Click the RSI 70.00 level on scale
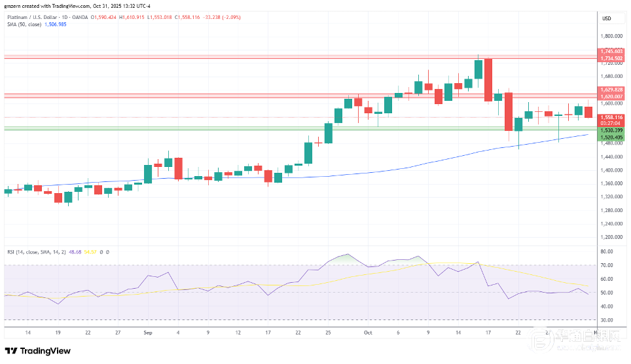This screenshot has height=364, width=631. pos(606,265)
